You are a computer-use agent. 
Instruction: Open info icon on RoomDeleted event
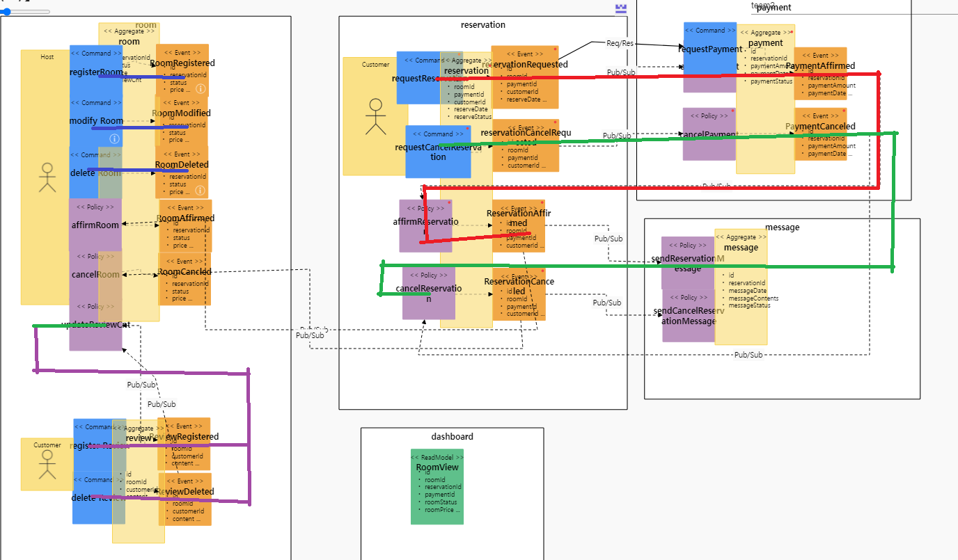point(200,189)
